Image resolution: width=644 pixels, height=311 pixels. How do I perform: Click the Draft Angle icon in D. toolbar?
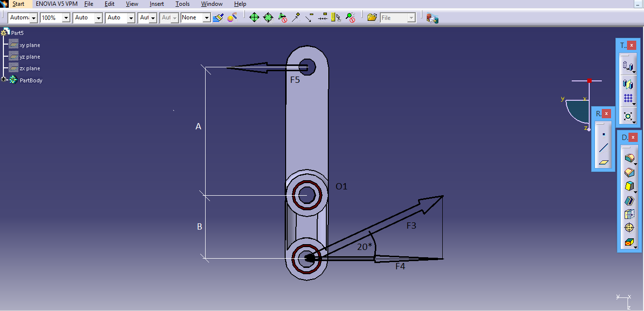click(x=629, y=186)
